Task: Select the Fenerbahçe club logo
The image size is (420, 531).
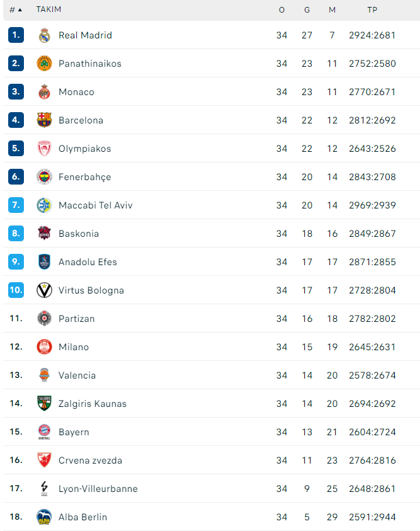Action: pyautogui.click(x=44, y=177)
